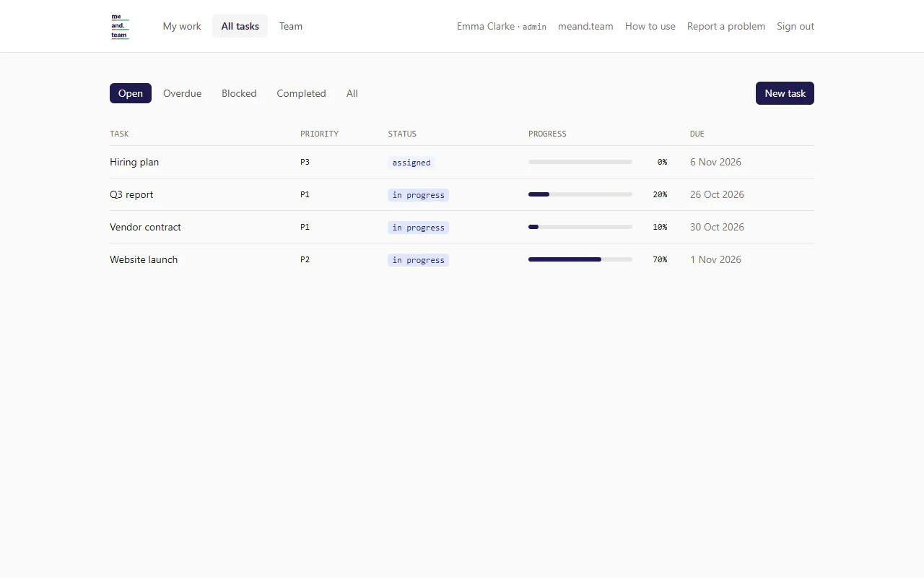This screenshot has height=578, width=924.
Task: Open Emma Clarke admin profile link
Action: pyautogui.click(x=502, y=26)
